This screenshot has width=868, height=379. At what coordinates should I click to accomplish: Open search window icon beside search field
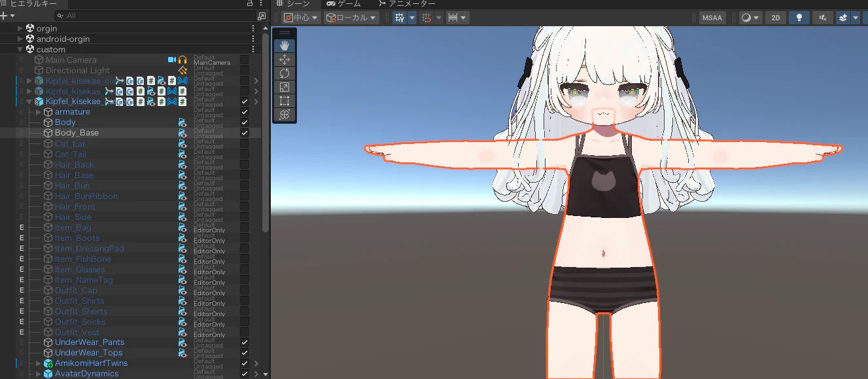point(262,16)
